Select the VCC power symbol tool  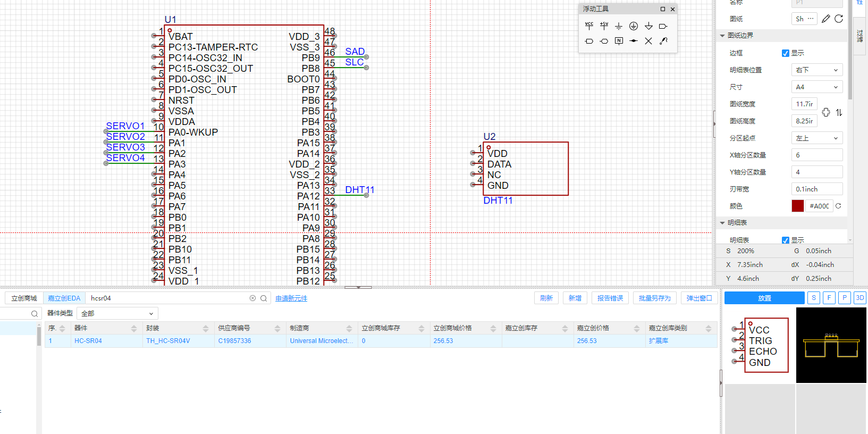coord(589,26)
